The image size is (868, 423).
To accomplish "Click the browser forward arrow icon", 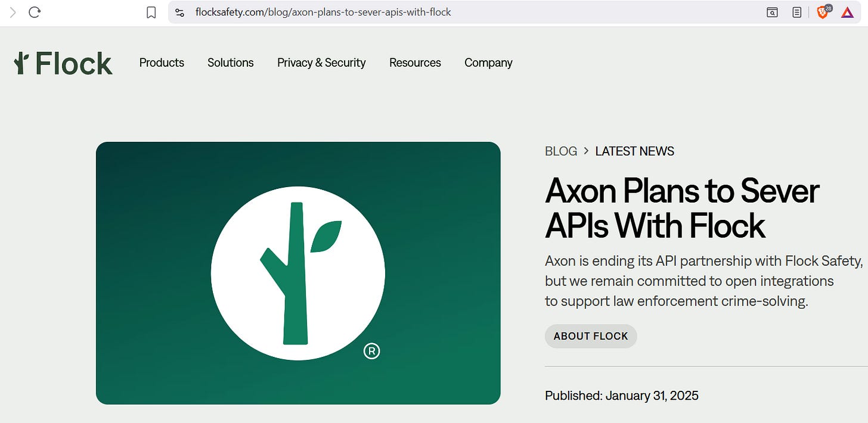I will pos(13,12).
